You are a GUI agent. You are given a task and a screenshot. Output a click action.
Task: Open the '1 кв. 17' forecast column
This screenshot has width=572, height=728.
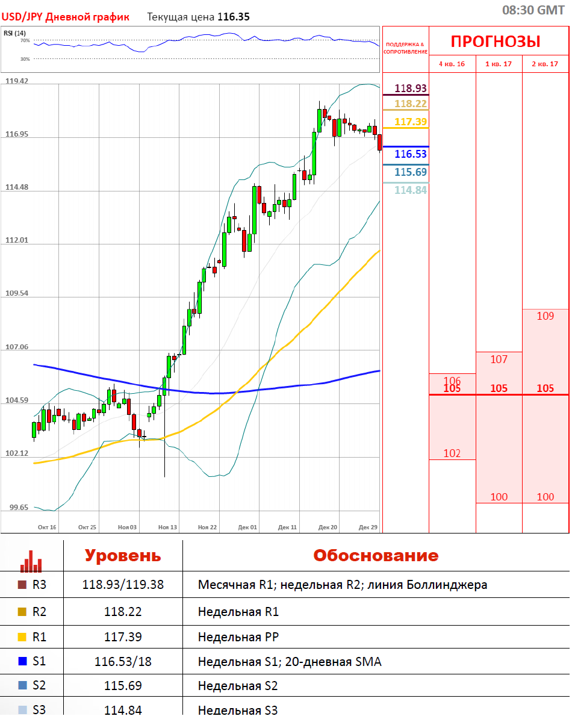pos(499,64)
